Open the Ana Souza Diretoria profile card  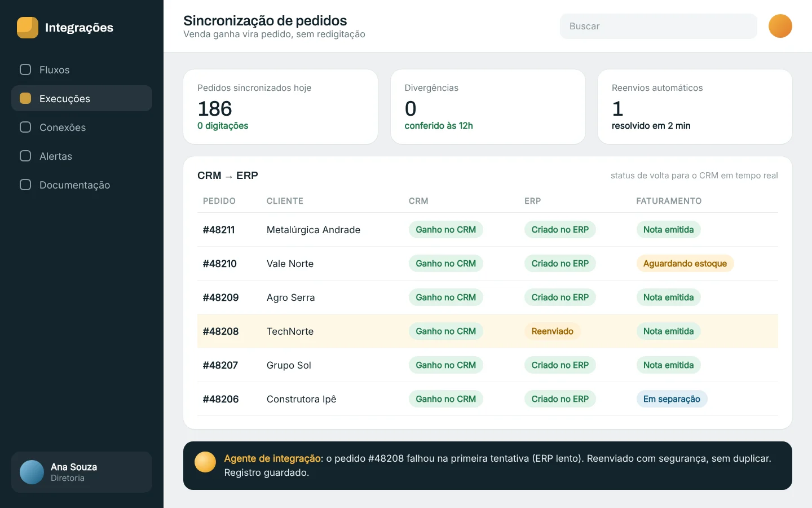pyautogui.click(x=82, y=472)
